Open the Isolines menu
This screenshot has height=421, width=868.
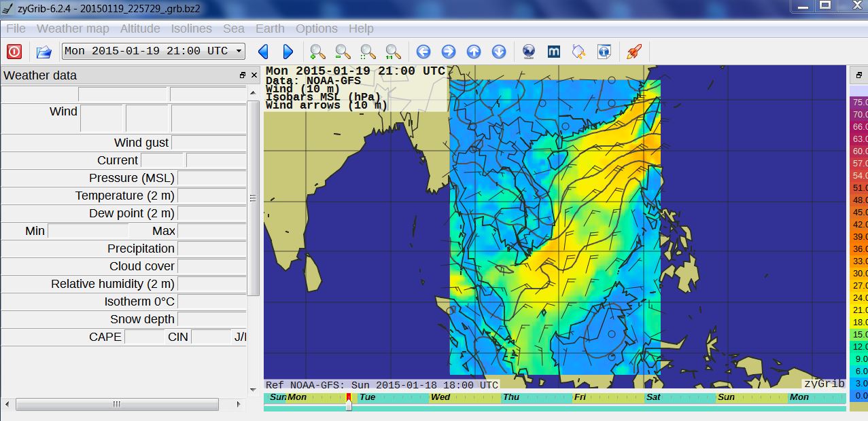pos(191,29)
